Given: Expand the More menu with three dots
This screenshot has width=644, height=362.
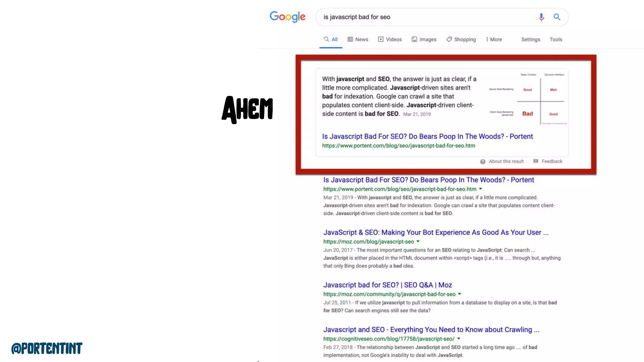Looking at the screenshot, I should pos(494,39).
